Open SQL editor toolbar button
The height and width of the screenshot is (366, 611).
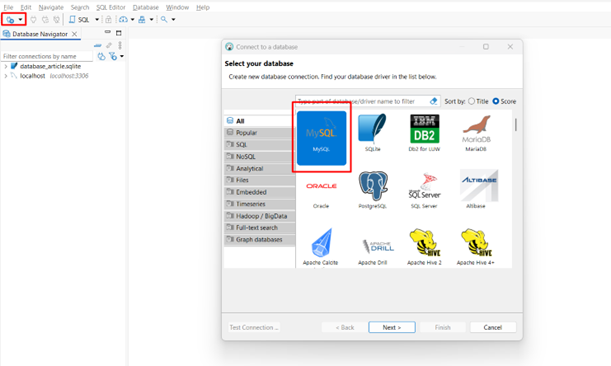coord(79,19)
